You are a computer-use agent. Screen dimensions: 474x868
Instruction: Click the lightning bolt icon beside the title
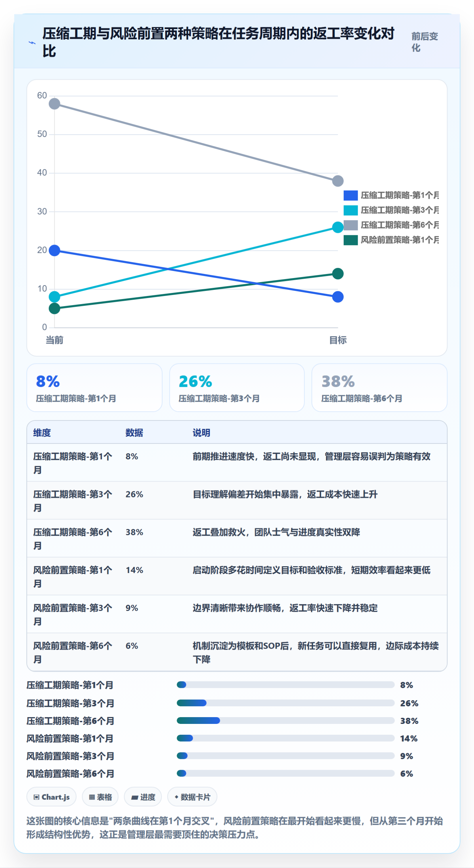(x=32, y=43)
